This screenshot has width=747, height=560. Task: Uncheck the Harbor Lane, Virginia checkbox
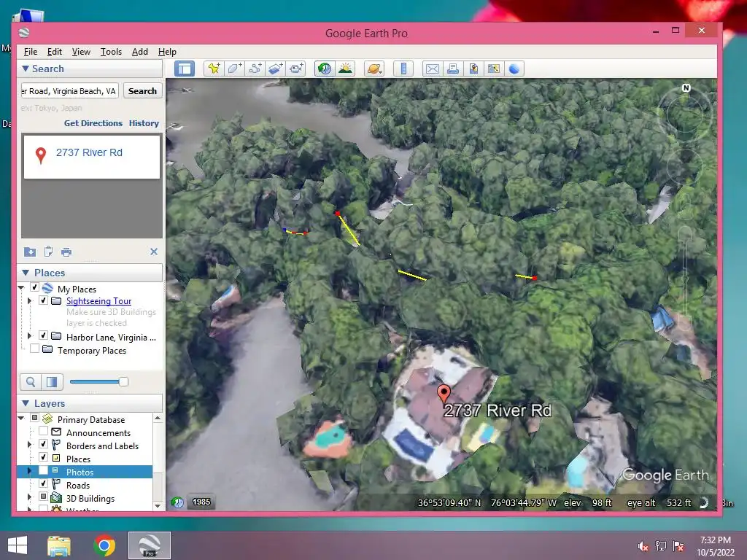[43, 335]
